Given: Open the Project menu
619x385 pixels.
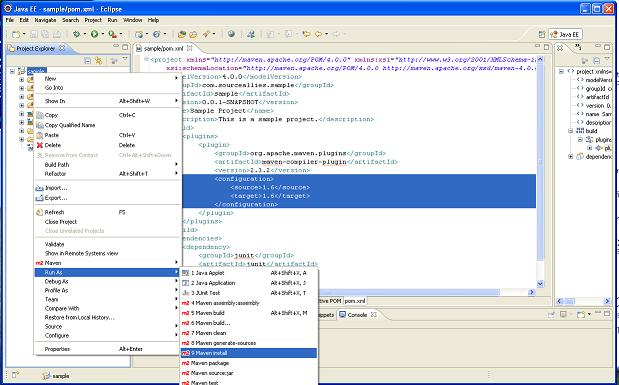Looking at the screenshot, I should [x=93, y=20].
